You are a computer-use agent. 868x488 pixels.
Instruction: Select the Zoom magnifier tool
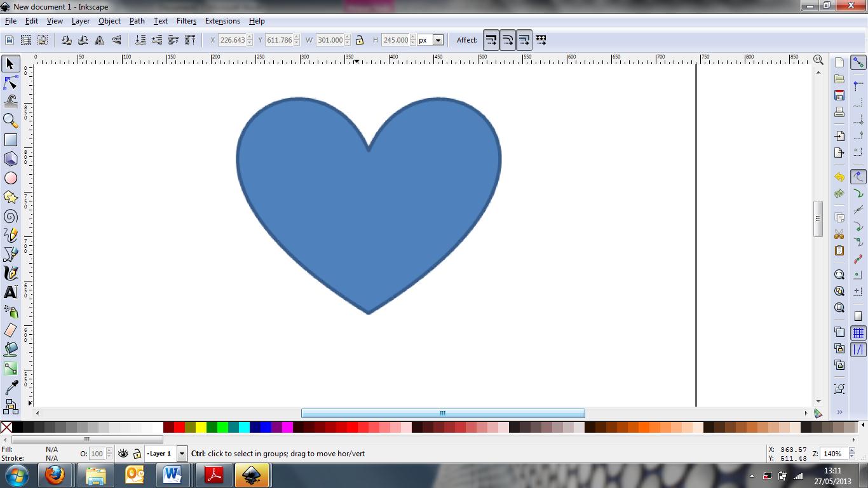point(10,120)
